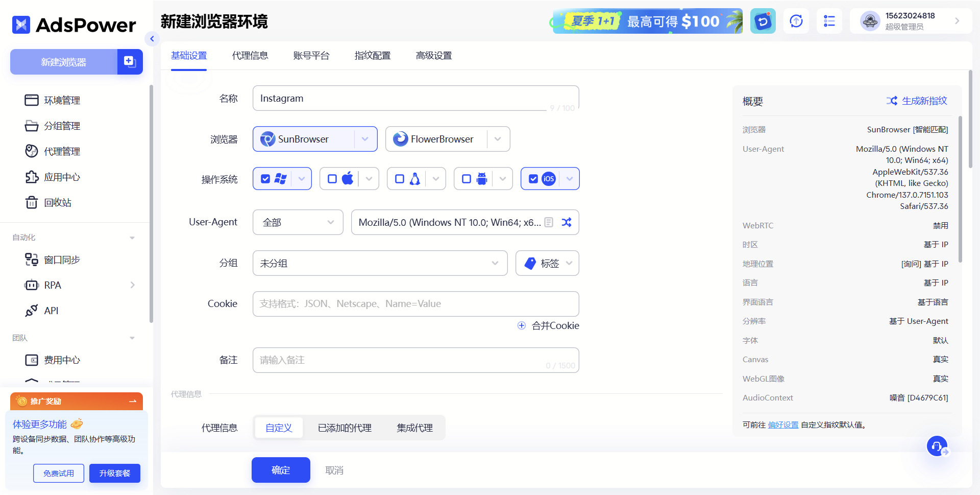The height and width of the screenshot is (495, 980).
Task: Click the 合并Cookie link
Action: click(555, 325)
